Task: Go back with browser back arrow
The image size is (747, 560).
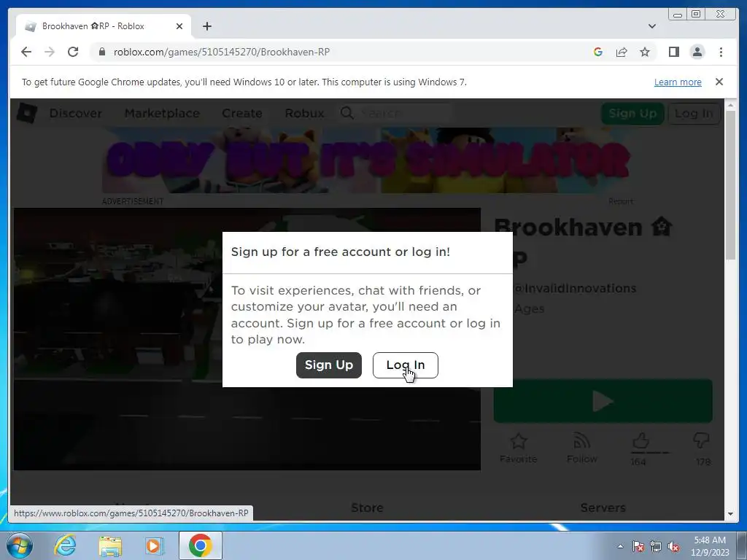Action: tap(26, 52)
